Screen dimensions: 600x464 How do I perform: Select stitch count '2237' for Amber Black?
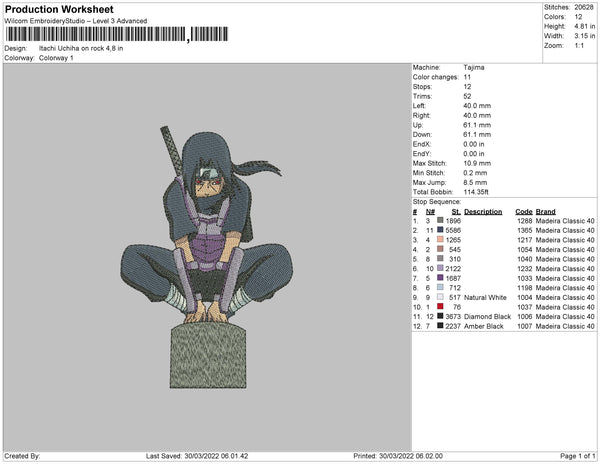[453, 326]
